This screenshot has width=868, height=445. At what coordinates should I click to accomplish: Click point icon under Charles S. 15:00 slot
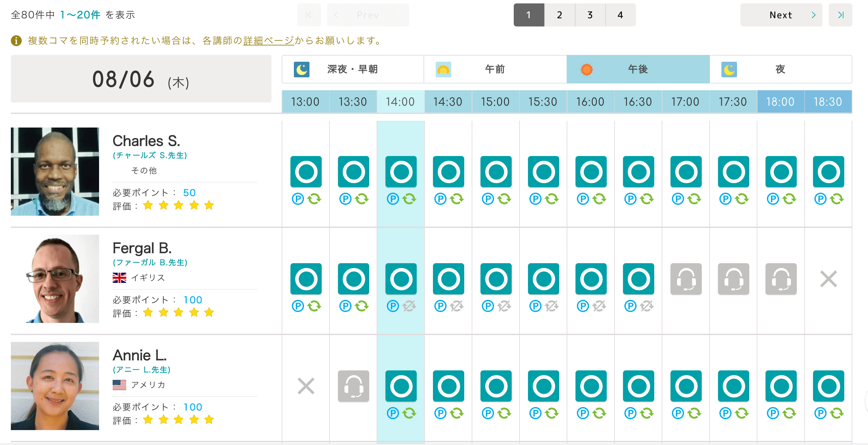[x=488, y=199]
